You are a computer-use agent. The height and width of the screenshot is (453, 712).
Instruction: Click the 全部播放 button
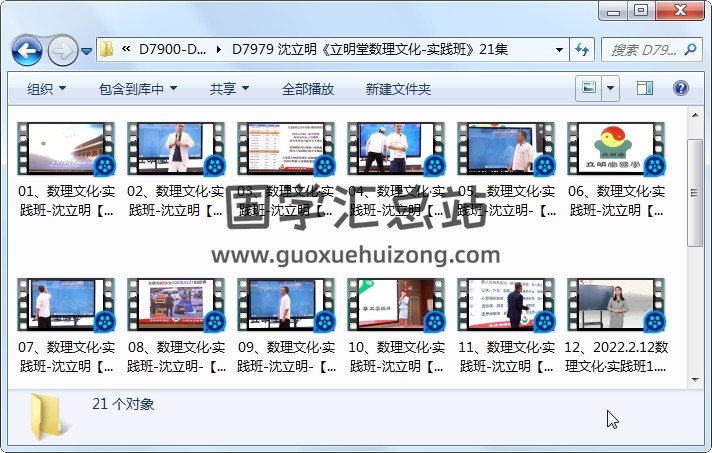(308, 89)
